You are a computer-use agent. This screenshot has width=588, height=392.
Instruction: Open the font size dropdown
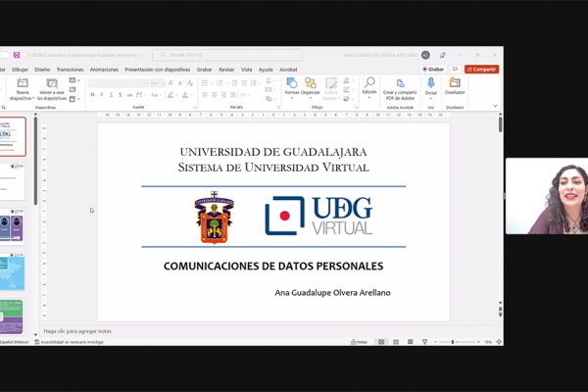pos(164,83)
